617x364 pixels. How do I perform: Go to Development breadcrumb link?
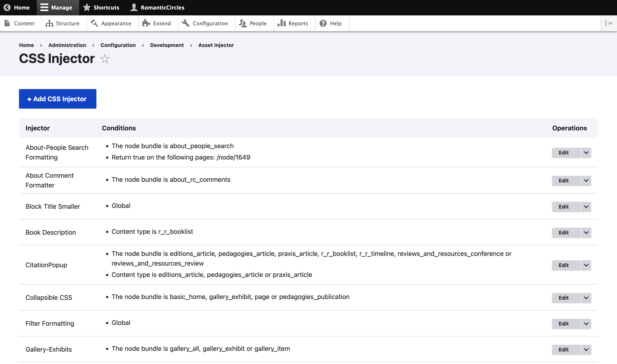click(x=167, y=45)
